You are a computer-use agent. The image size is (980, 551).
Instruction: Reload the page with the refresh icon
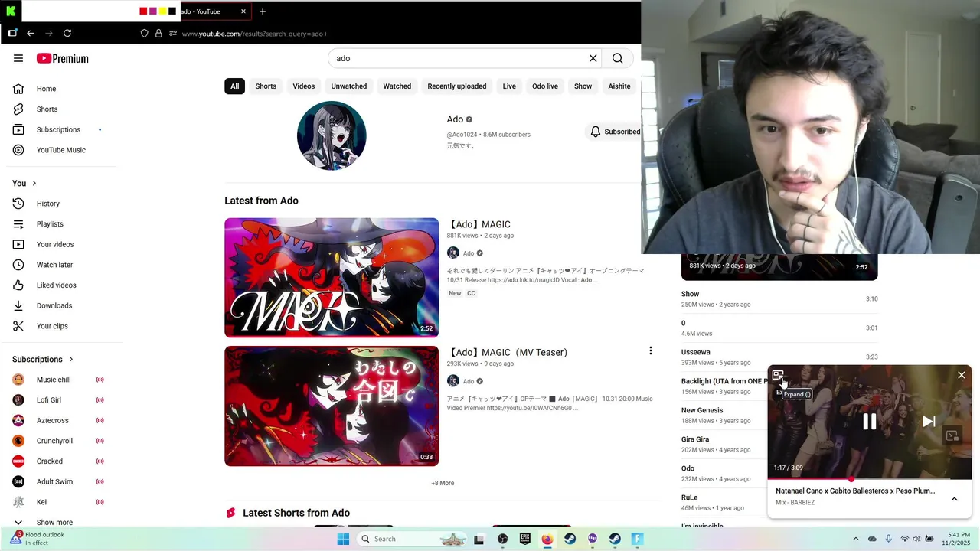click(x=67, y=34)
